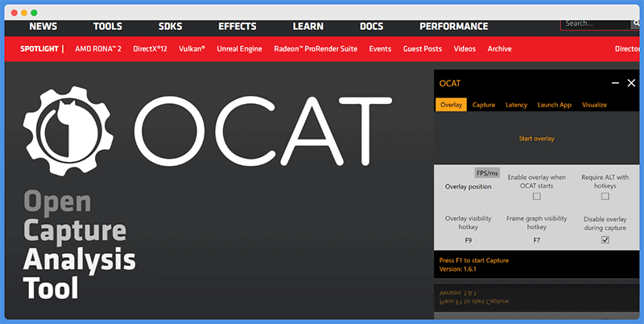Open the DOCS menu
The width and height of the screenshot is (644, 324).
point(371,27)
